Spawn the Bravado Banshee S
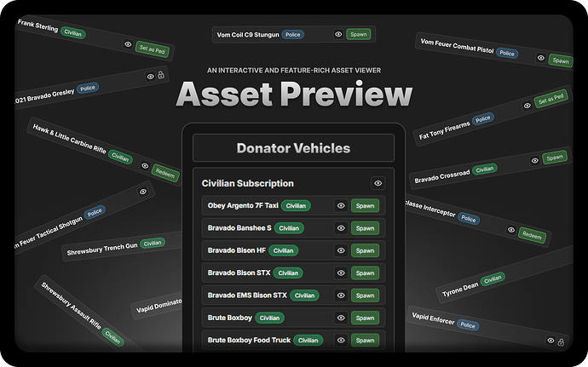Screen dimensions: 588x367 (365, 228)
